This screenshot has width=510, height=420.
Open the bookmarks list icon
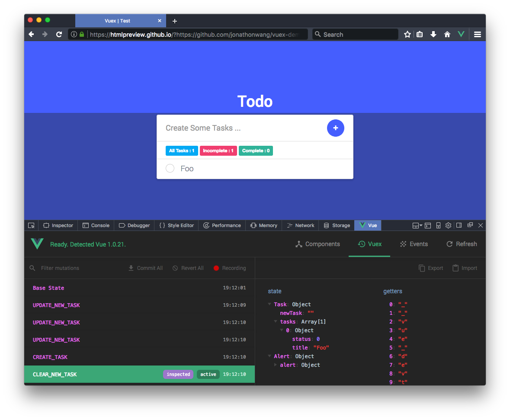(420, 34)
